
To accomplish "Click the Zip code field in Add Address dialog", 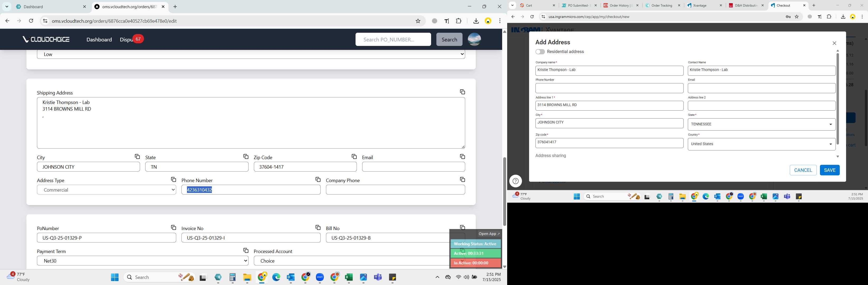I will point(609,143).
